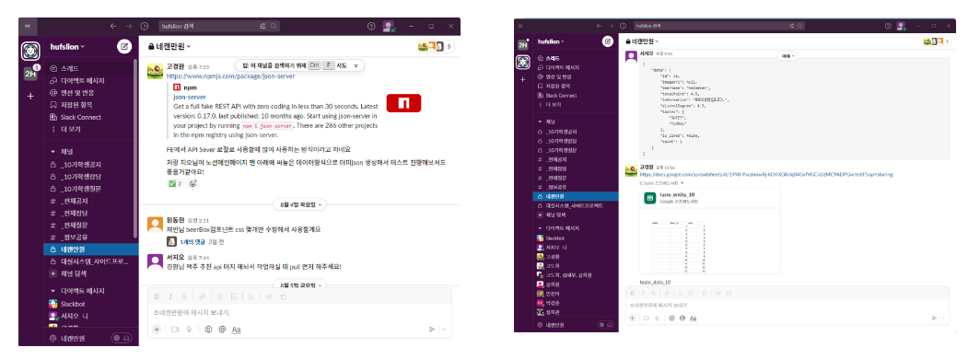Switch to 2H workspace in left window
Viewport: 980px width, 359px height.
30,74
